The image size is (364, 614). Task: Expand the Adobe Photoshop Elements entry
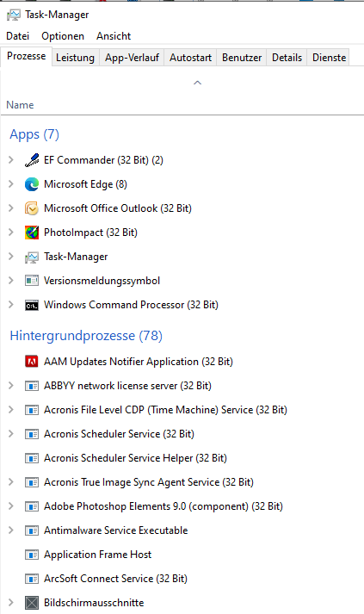pos(11,505)
